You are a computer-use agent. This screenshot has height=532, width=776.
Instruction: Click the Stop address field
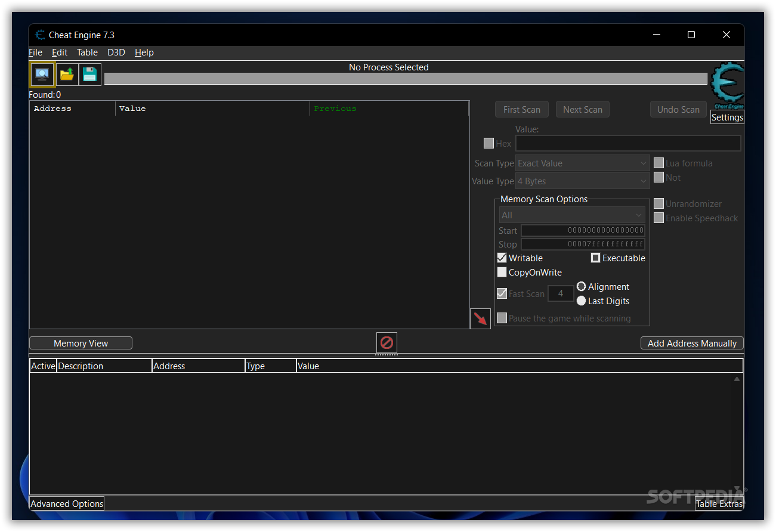tap(583, 244)
